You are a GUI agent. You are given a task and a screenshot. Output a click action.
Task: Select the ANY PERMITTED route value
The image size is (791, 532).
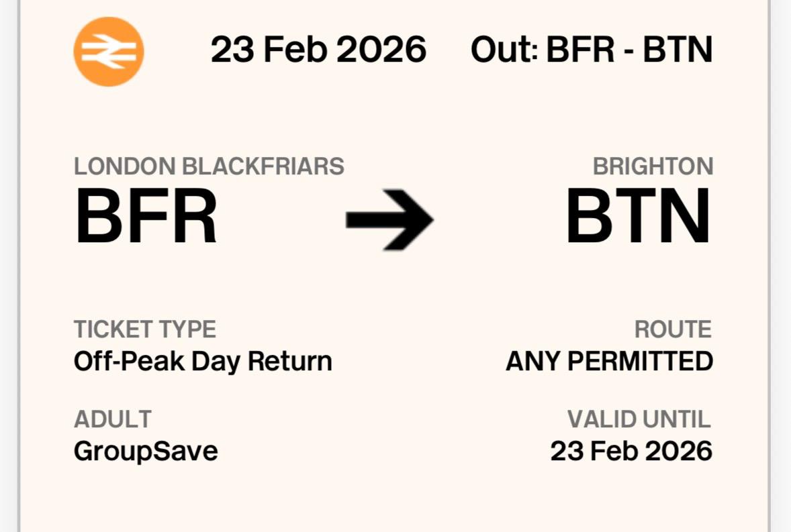click(610, 361)
